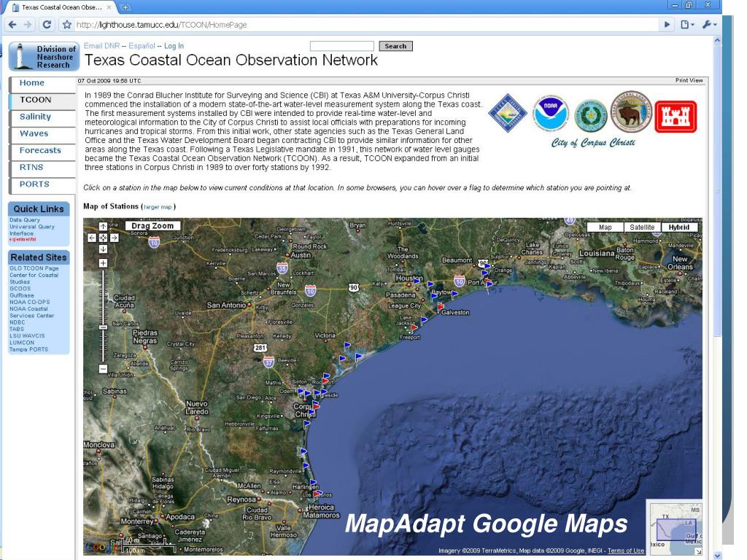Viewport: 747px width, 560px height.
Task: Open the Salinity navigation item
Action: click(35, 117)
